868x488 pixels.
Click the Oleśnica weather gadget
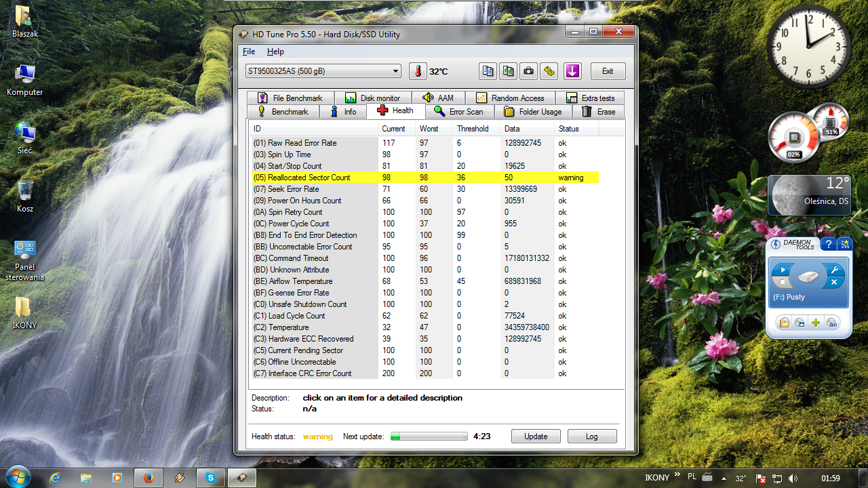809,195
